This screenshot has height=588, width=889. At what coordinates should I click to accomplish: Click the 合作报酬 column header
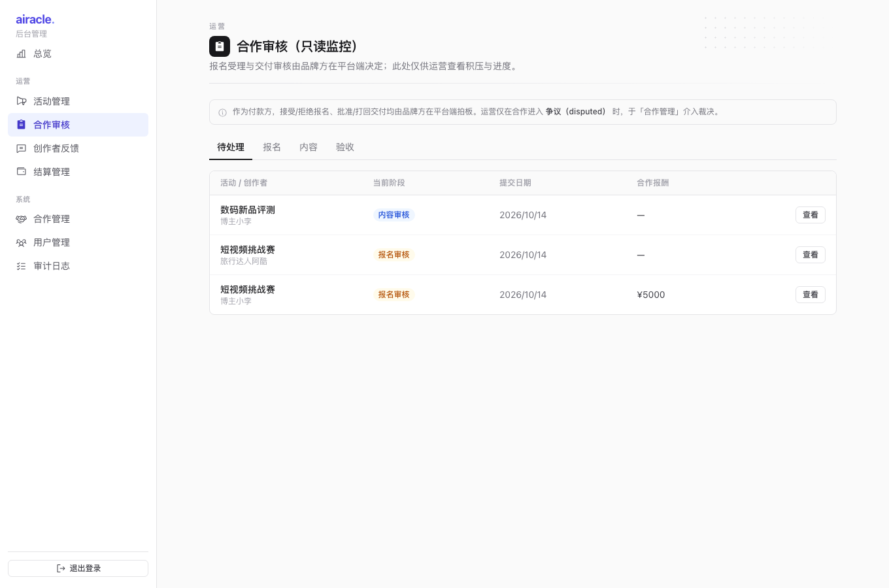(653, 183)
